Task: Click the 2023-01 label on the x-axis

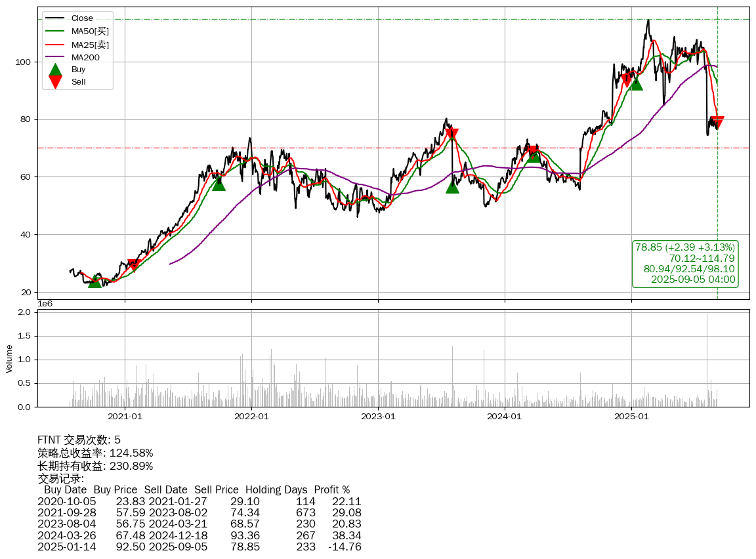Action: tap(378, 416)
